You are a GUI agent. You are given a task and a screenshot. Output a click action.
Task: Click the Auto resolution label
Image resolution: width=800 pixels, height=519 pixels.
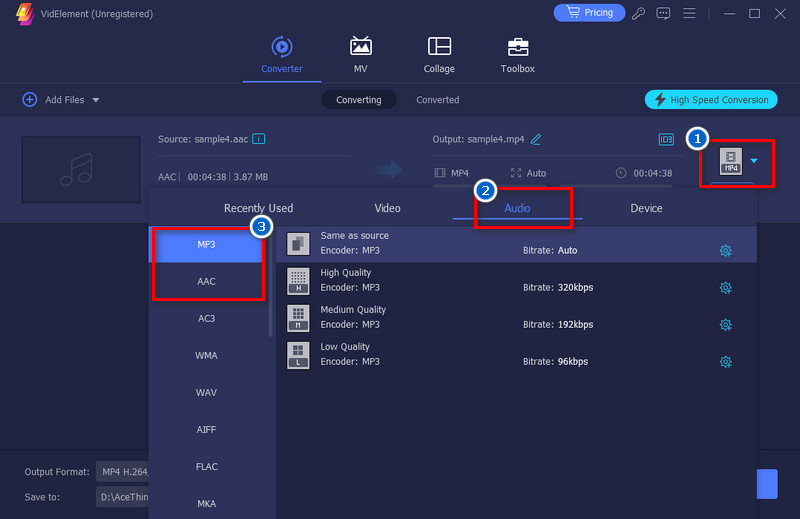click(x=536, y=174)
